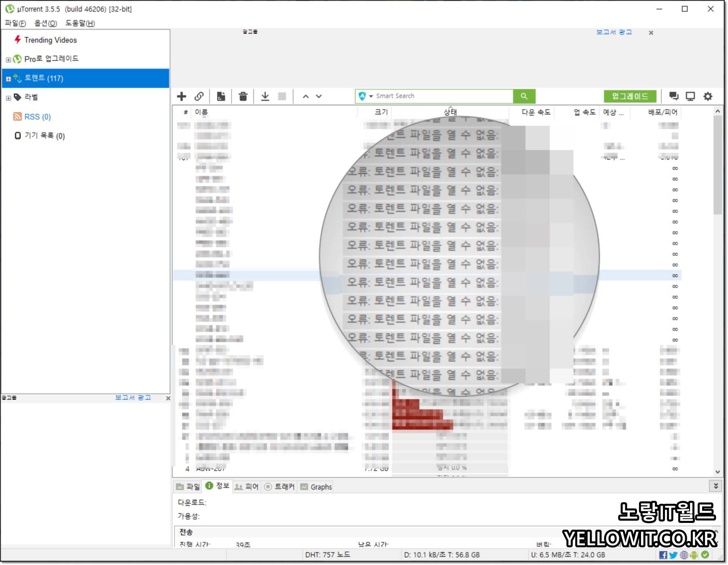
Task: Click the green 업그레이드 button
Action: point(630,96)
